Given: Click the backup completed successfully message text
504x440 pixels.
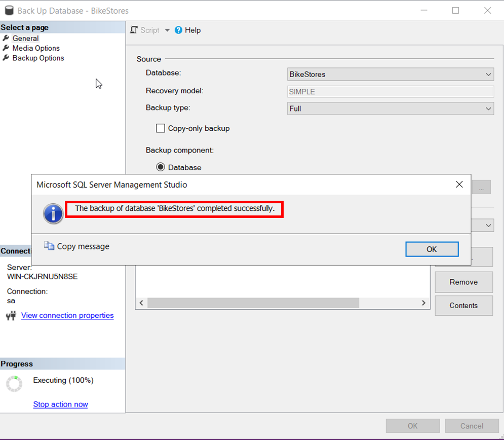Looking at the screenshot, I should [x=175, y=208].
